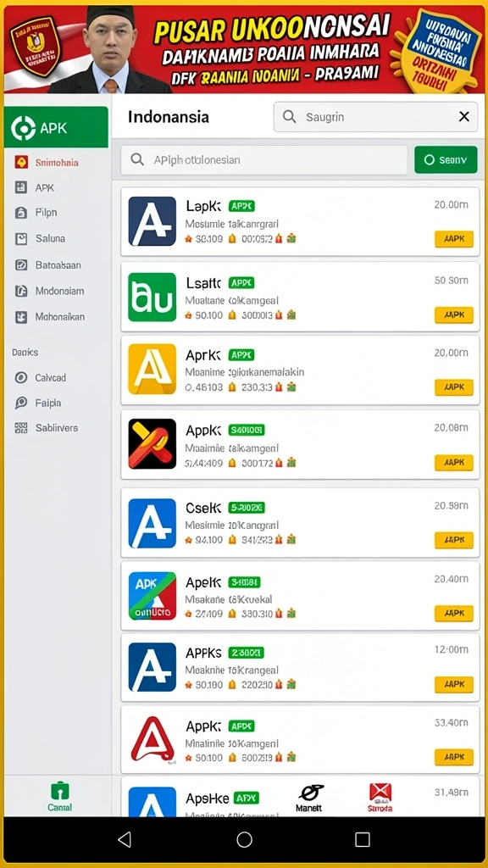Open the blue CselK app icon
Viewport: 488px width, 868px height.
tap(152, 523)
